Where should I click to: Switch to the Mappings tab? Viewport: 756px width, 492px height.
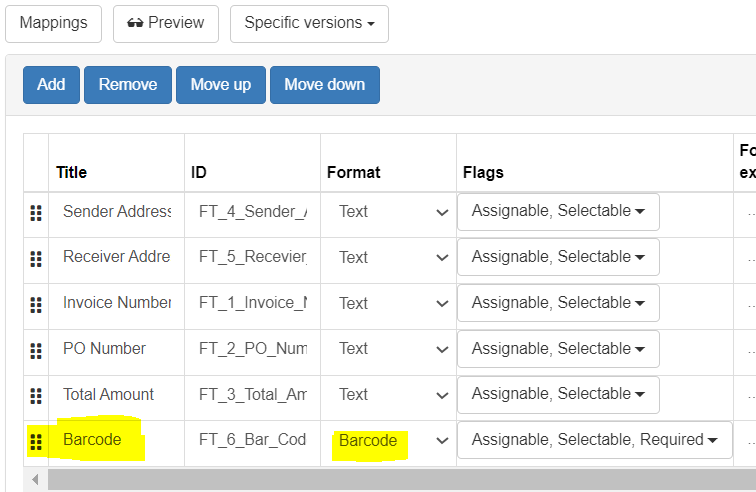pos(53,23)
